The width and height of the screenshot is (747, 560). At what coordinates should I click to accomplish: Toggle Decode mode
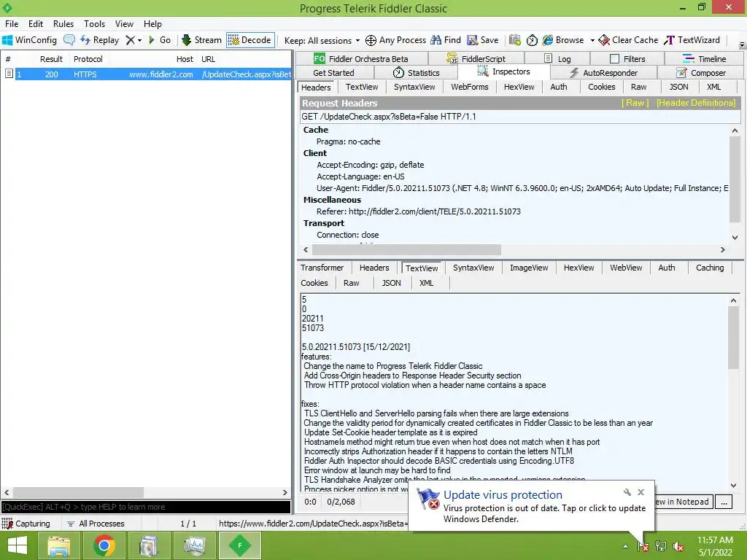coord(250,40)
